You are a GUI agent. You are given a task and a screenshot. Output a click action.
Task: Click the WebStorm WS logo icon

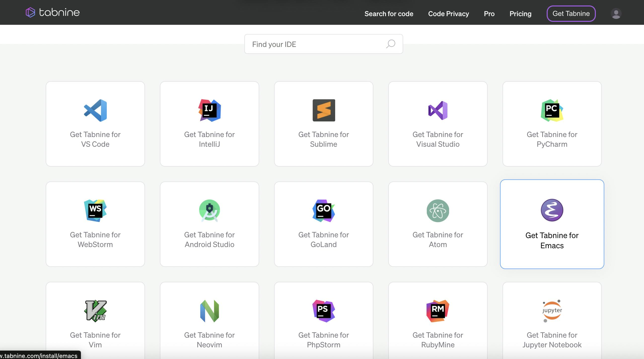coord(95,211)
